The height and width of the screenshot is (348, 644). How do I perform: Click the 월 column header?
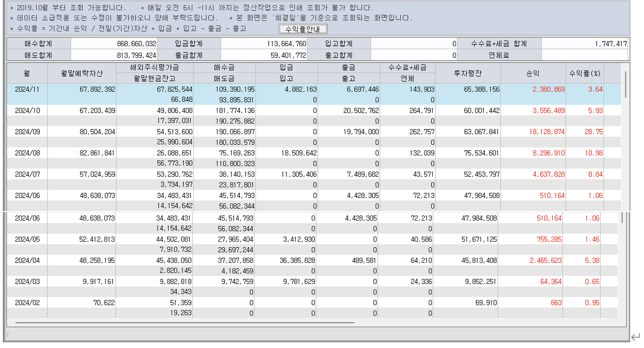pos(27,73)
